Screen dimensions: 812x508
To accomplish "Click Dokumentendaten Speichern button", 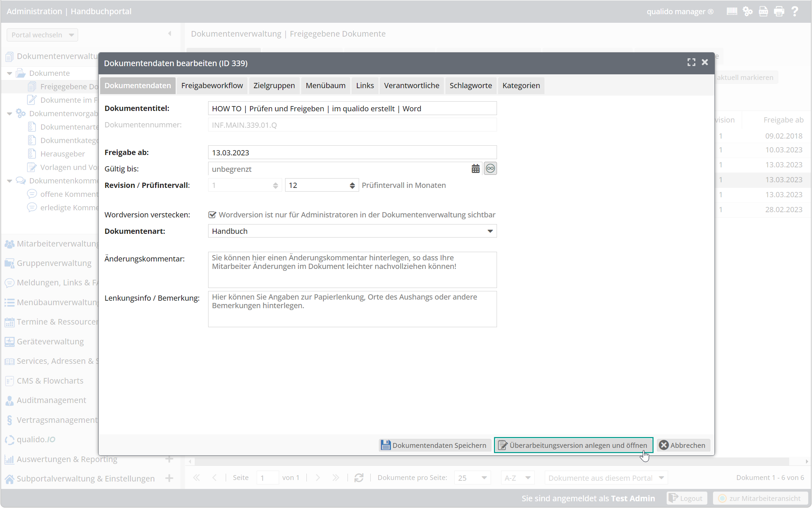I will [434, 445].
